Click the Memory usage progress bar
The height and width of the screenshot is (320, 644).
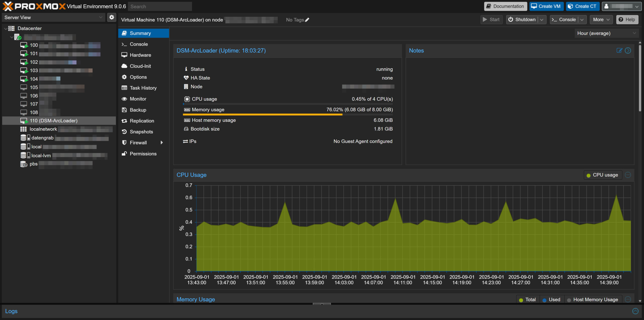coord(288,115)
